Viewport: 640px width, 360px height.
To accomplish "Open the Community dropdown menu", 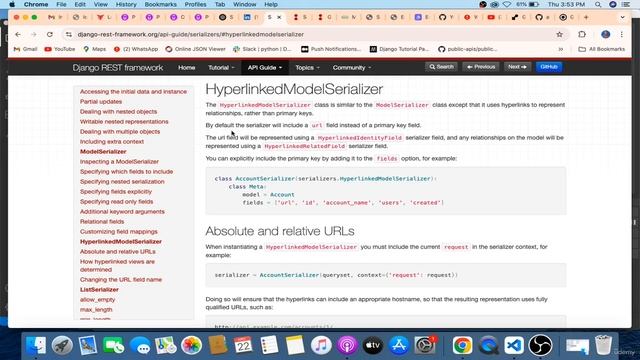I will [x=352, y=68].
